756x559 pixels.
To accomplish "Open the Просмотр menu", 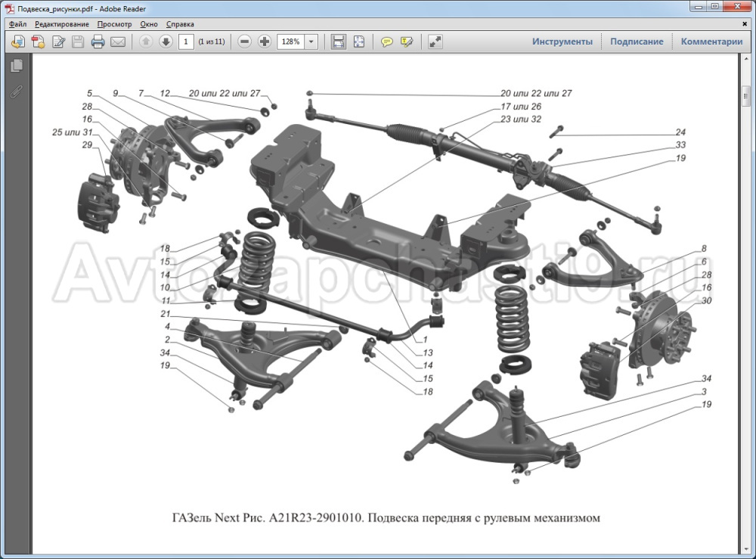I will pyautogui.click(x=114, y=24).
